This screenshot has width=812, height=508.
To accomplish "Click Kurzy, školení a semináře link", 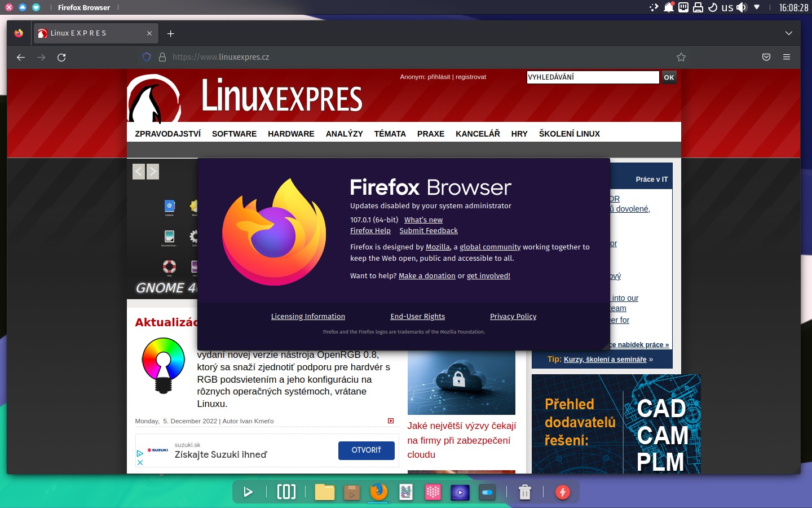I will click(605, 360).
